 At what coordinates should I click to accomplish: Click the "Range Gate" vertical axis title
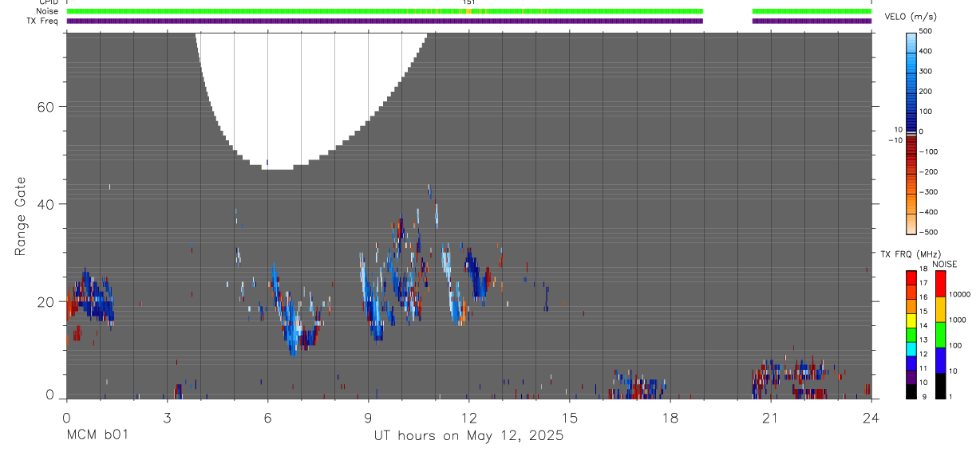pos(22,216)
